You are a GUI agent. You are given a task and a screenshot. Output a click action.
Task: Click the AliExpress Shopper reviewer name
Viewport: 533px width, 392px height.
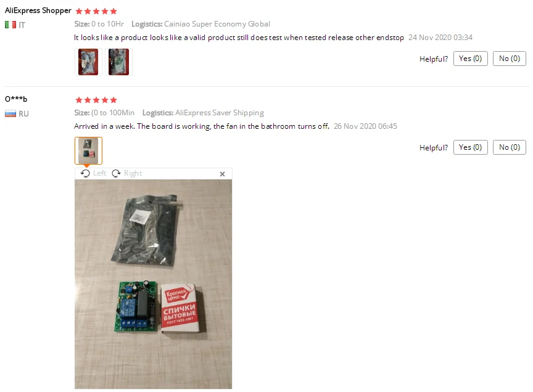(38, 10)
